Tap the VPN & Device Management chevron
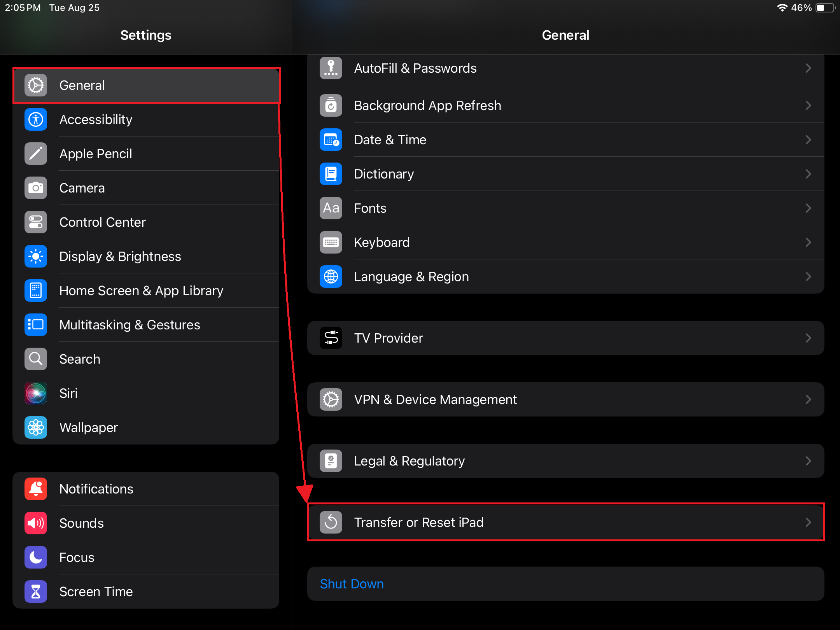Image resolution: width=840 pixels, height=630 pixels. pyautogui.click(x=808, y=399)
